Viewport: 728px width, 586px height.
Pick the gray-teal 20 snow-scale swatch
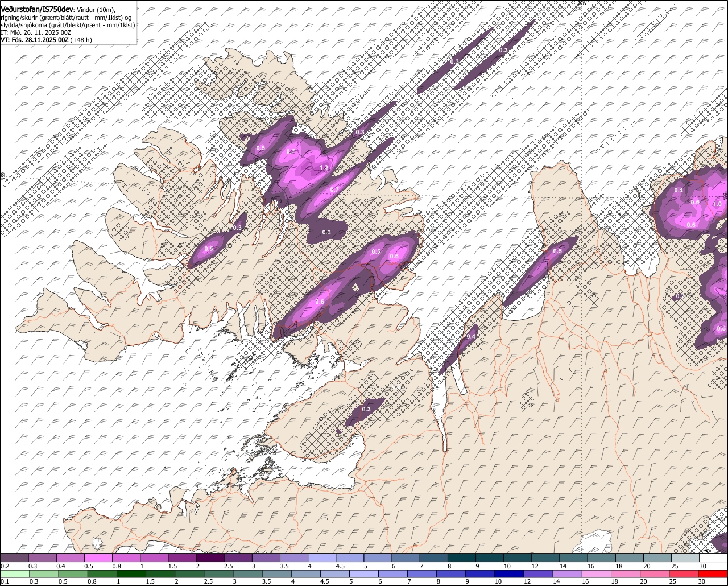657,558
